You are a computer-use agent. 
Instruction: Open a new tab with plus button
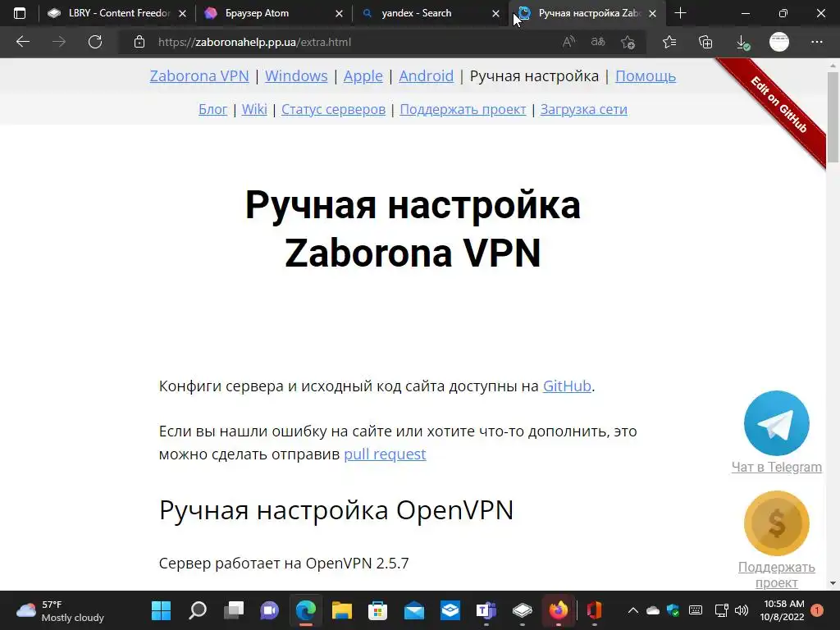(680, 13)
